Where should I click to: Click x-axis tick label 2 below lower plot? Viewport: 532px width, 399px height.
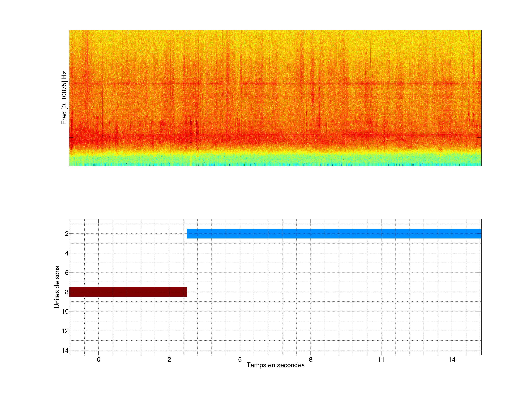169,359
